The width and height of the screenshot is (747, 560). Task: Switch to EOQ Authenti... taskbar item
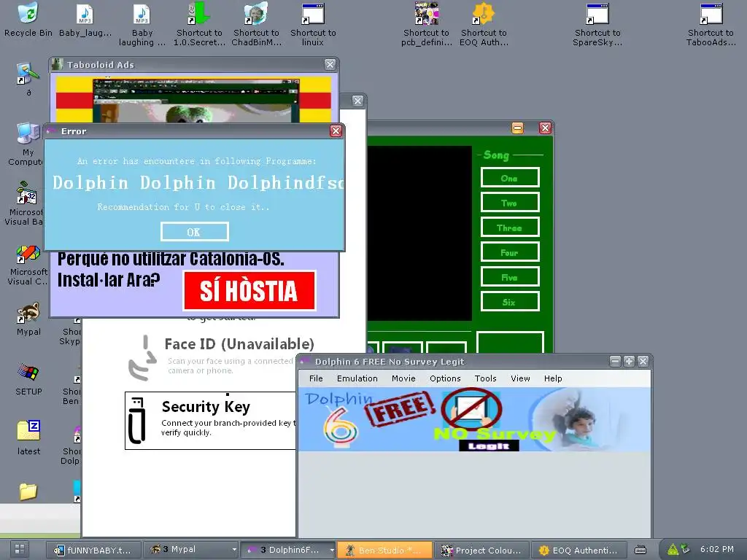coord(578,550)
